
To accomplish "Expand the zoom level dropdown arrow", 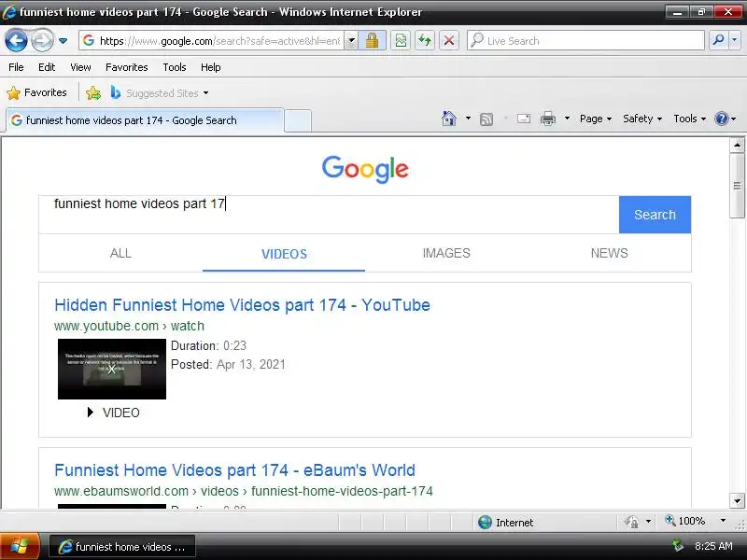I will 723,521.
